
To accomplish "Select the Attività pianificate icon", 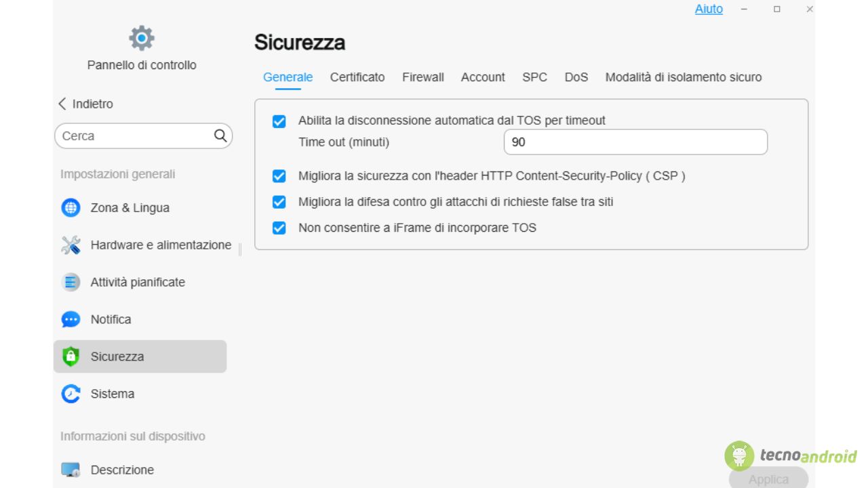I will (71, 283).
